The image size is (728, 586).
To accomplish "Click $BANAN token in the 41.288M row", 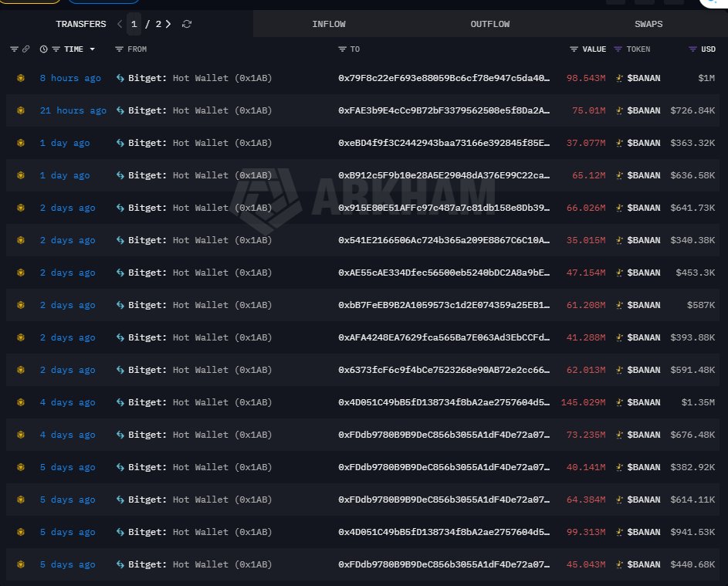I will 644,337.
